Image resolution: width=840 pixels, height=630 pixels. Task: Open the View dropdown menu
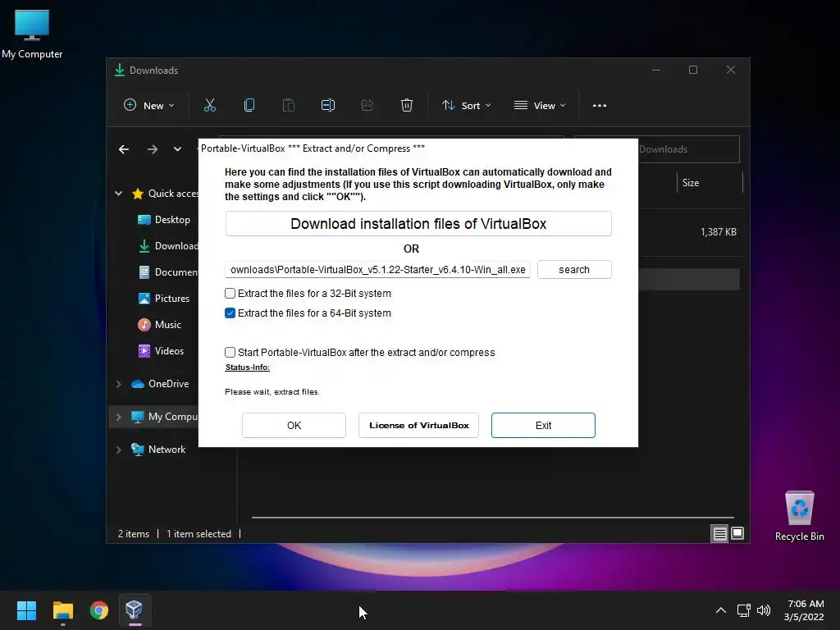(540, 106)
